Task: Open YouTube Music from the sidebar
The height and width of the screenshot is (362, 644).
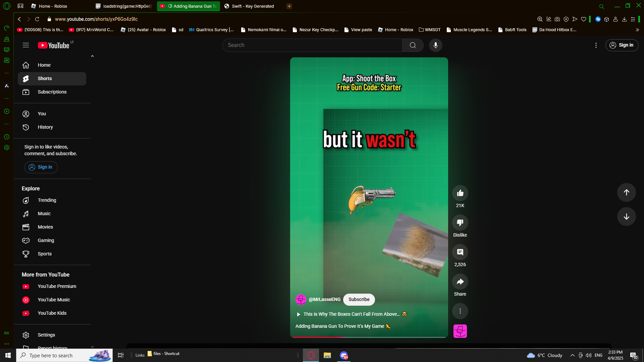Action: click(52, 300)
